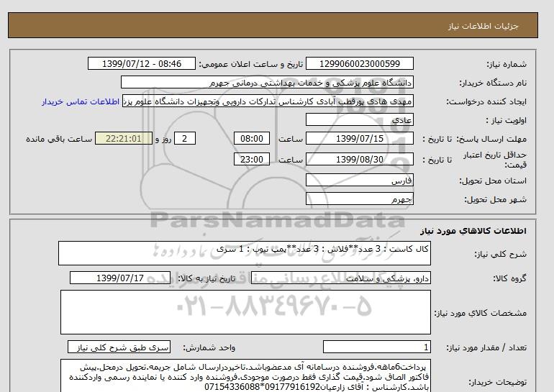This screenshot has width=554, height=392.
Task: Click the label 'شرح کلی نیاز:'
Action: (500, 254)
